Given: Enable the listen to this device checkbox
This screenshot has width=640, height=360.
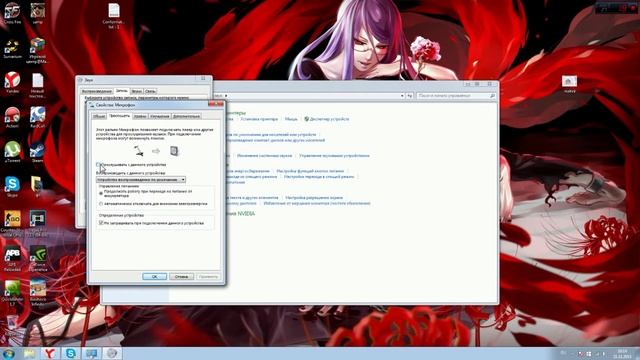Looking at the screenshot, I should click(98, 164).
